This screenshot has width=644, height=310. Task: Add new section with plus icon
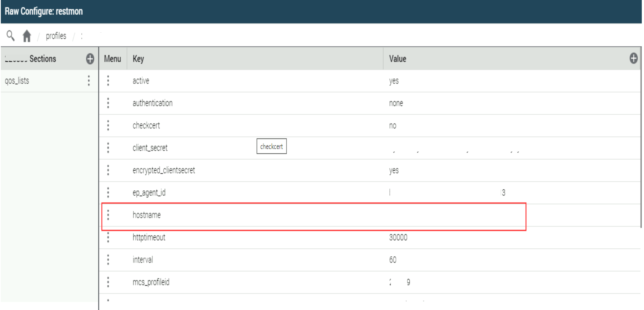[x=90, y=59]
